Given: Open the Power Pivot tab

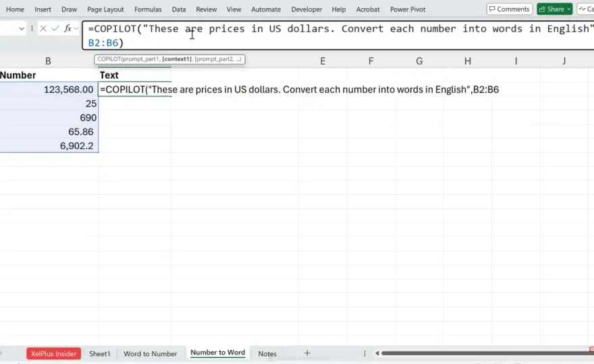Looking at the screenshot, I should pos(408,9).
